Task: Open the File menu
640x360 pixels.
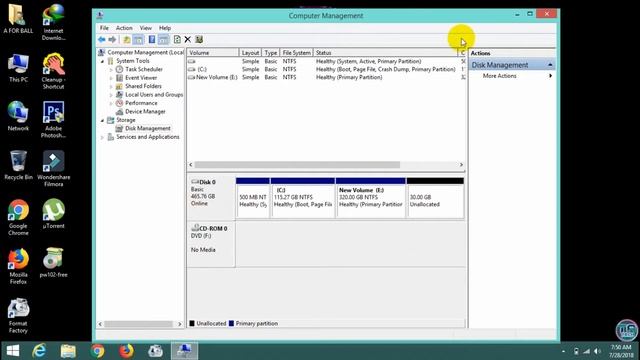Action: (x=104, y=28)
